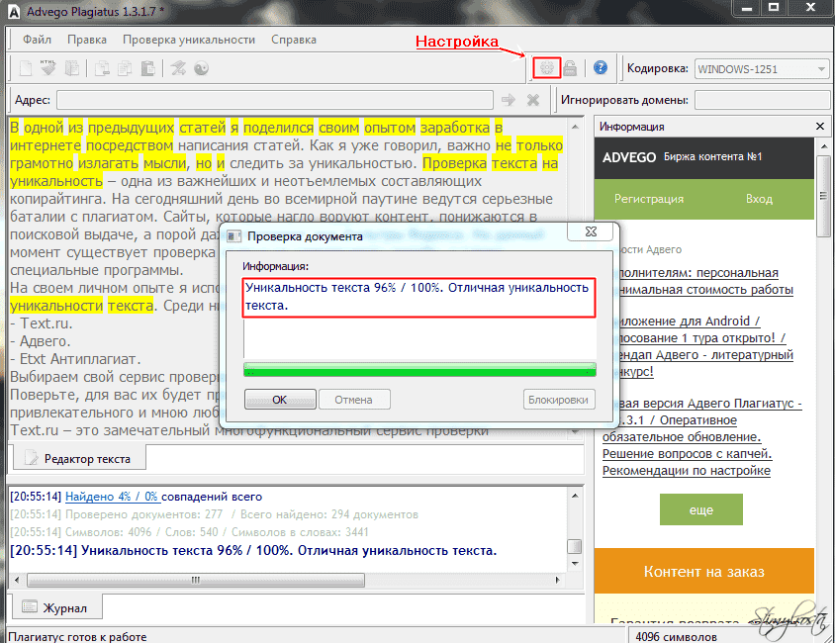Open the Адвего Плагиатус new version news link
The width and height of the screenshot is (835, 644).
tap(701, 437)
